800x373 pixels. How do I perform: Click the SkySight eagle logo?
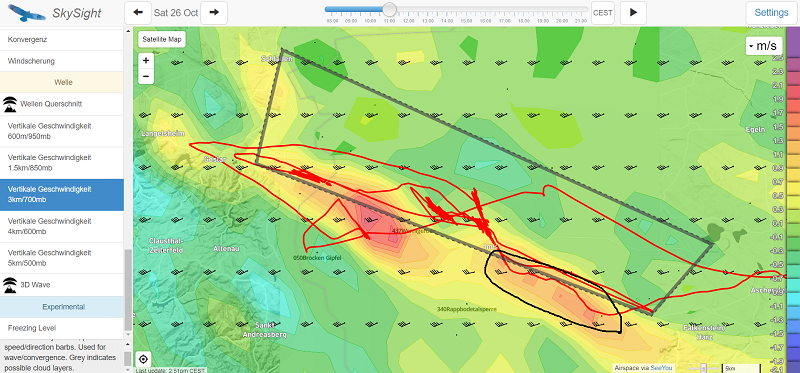[x=23, y=13]
